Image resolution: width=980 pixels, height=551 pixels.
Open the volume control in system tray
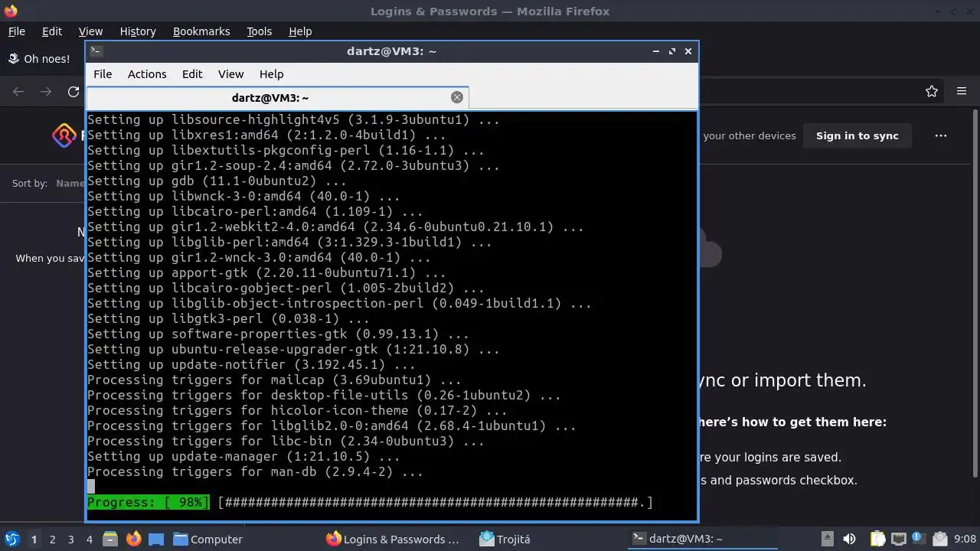click(x=849, y=539)
